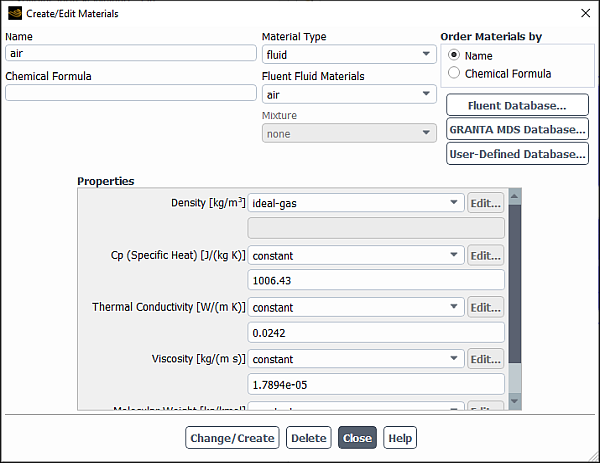Click the Delete button
Screen dimensions: 600x463
(x=309, y=438)
